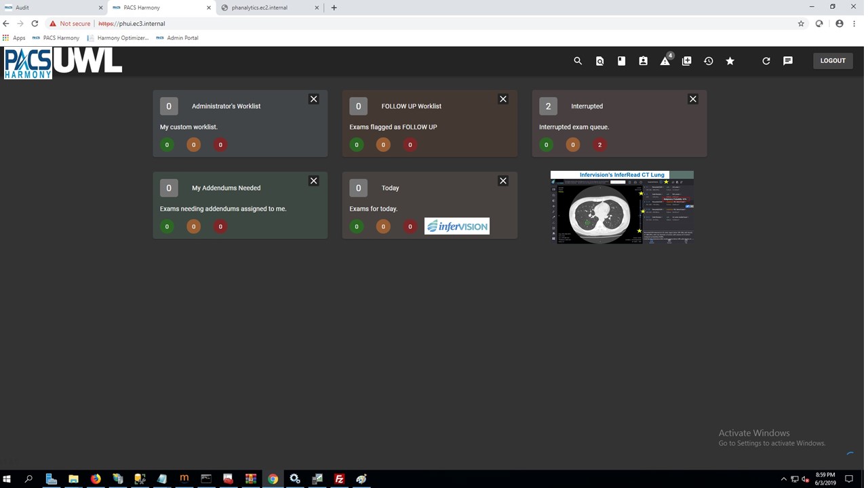868x488 pixels.
Task: Launch FileZilla from the taskbar
Action: coord(339,479)
